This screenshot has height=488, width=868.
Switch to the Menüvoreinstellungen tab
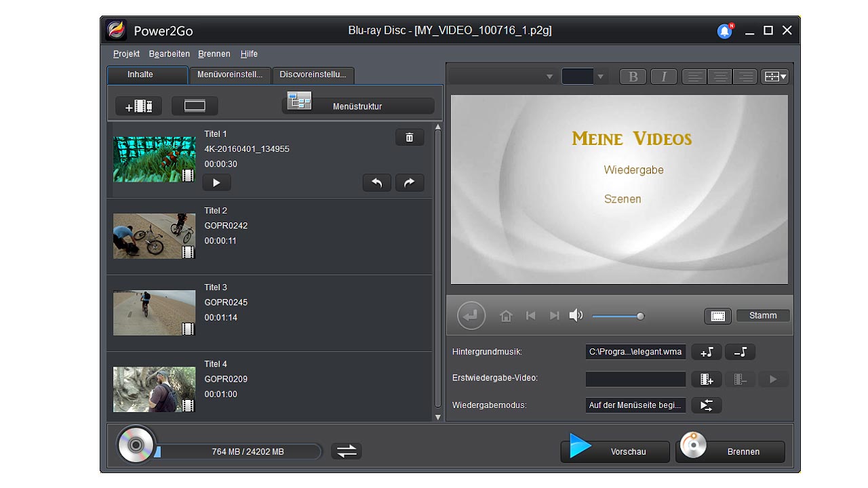pos(231,75)
